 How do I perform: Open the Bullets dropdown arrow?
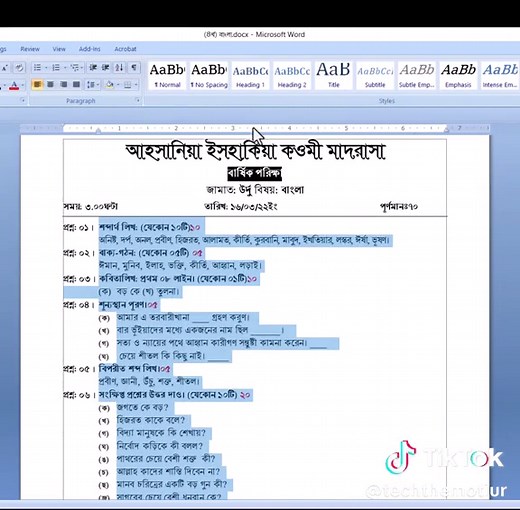click(x=46, y=68)
